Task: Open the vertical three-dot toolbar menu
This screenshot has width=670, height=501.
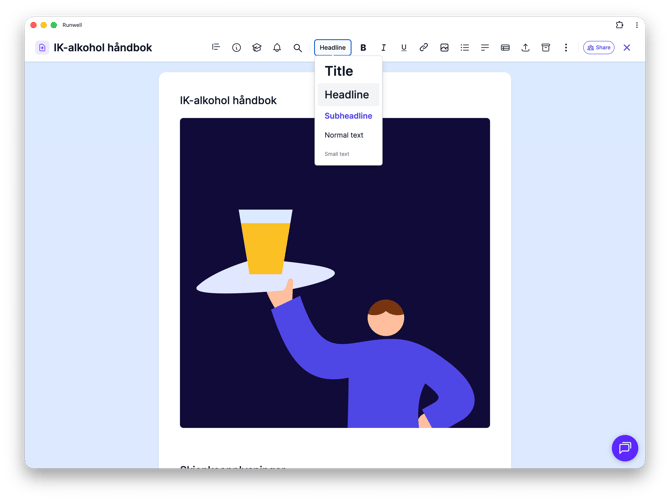Action: pos(566,47)
